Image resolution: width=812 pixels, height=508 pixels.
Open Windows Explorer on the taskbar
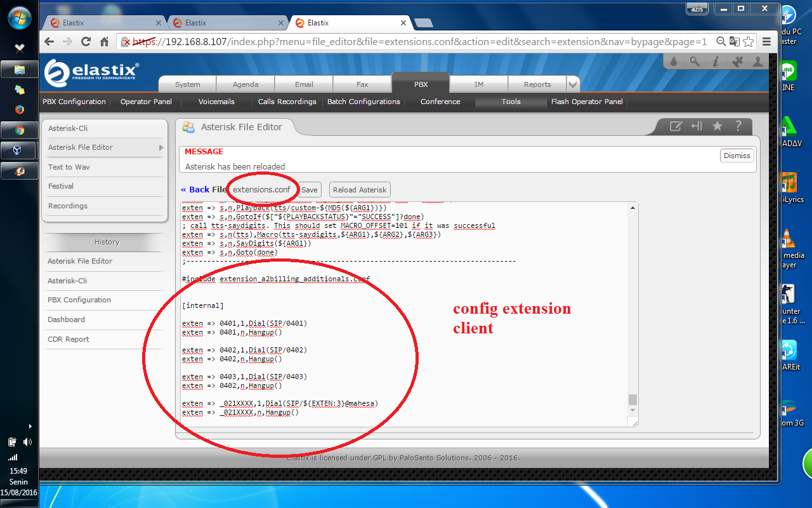pos(20,69)
